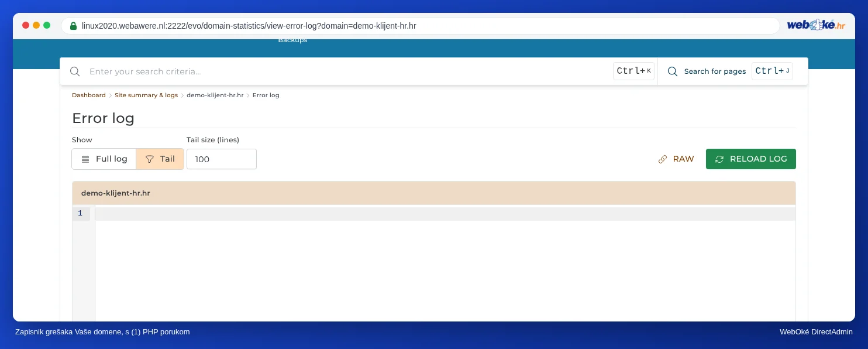Minimize window with yellow button
Image resolution: width=868 pixels, height=349 pixels.
coord(36,25)
